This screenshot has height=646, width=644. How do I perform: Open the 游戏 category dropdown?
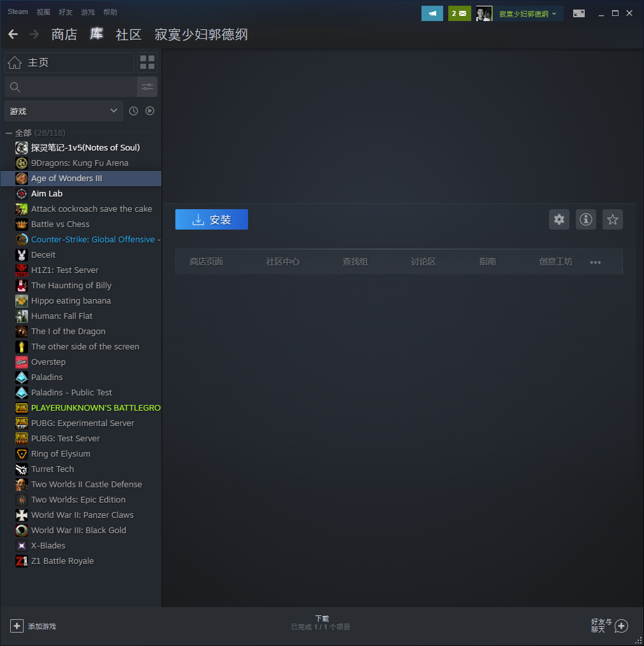[64, 111]
